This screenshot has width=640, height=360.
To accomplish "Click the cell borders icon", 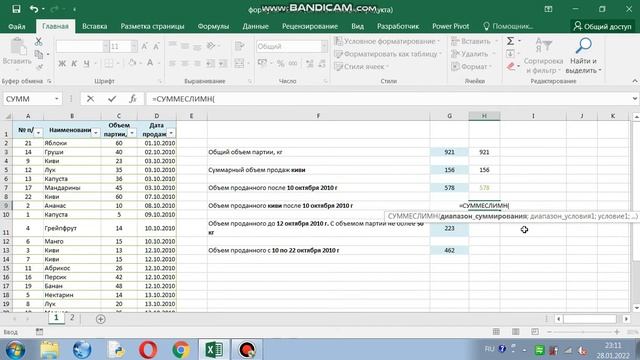I will point(109,63).
